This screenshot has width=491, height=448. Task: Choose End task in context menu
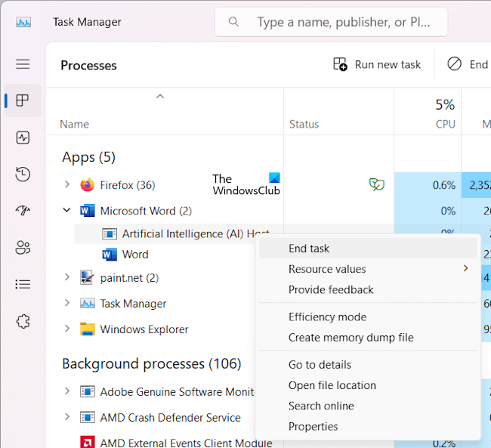309,249
